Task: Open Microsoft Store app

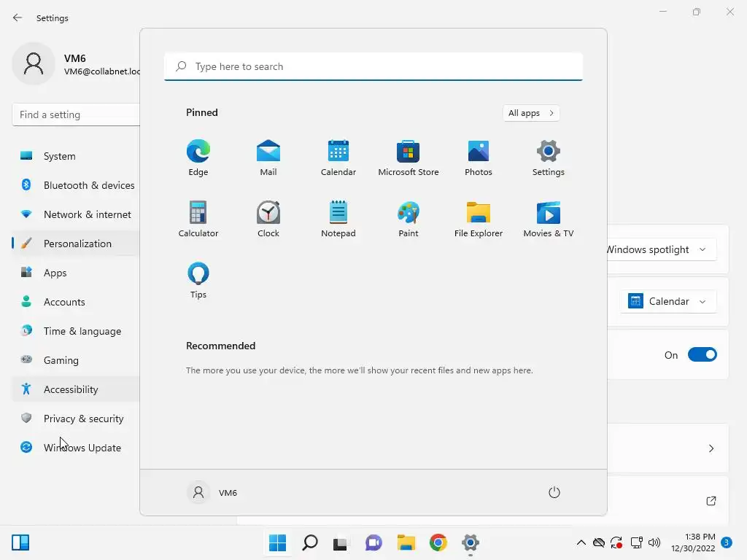Action: (409, 158)
